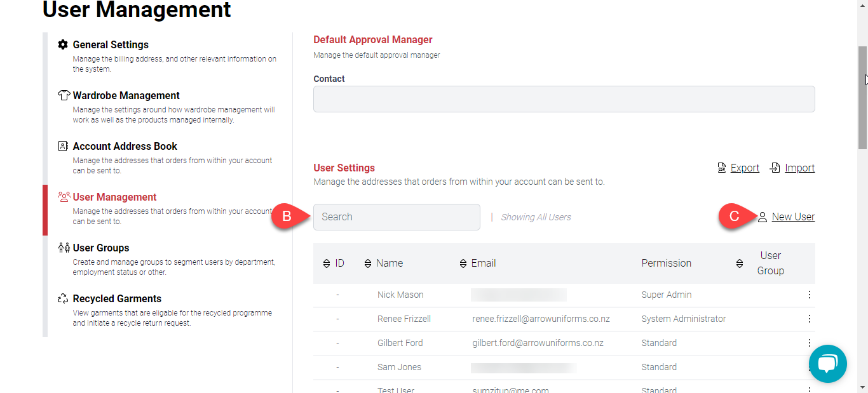Go to Recycled Garments section
Screen dimensions: 868x393
pyautogui.click(x=117, y=298)
